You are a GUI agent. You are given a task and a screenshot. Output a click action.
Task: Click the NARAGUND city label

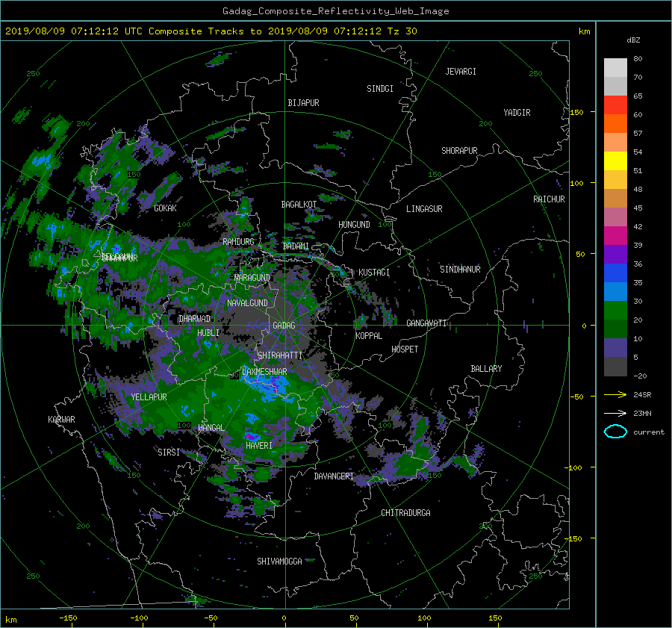coord(252,278)
